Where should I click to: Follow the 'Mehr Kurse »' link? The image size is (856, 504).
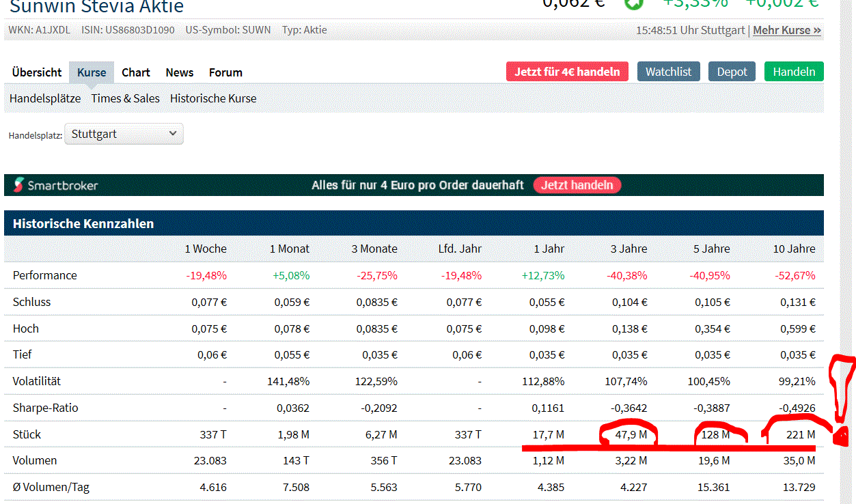coord(786,30)
